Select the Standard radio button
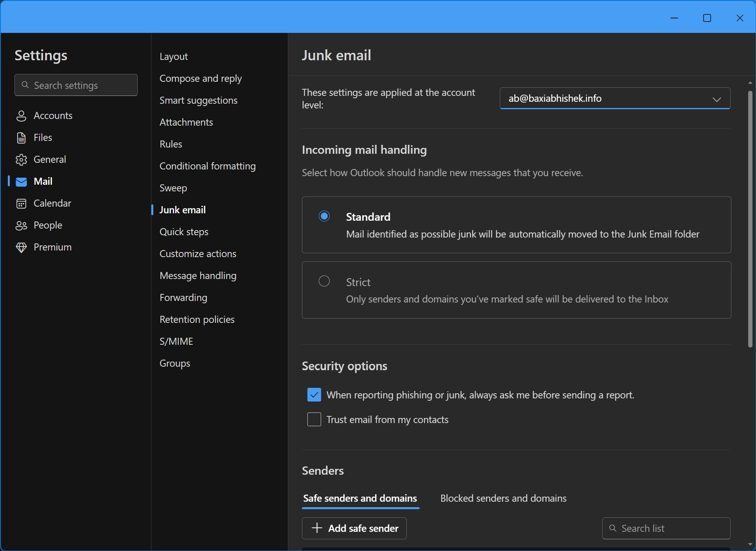The width and height of the screenshot is (756, 551). pyautogui.click(x=324, y=216)
